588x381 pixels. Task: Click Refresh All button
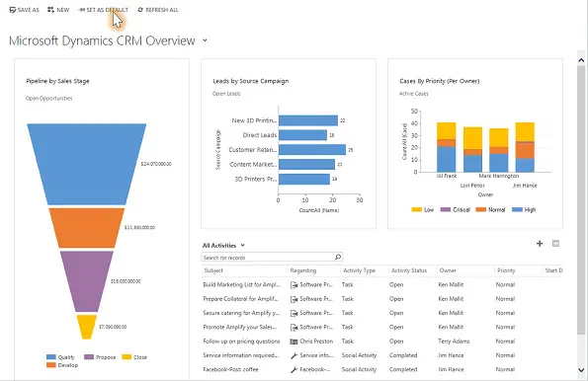[158, 10]
